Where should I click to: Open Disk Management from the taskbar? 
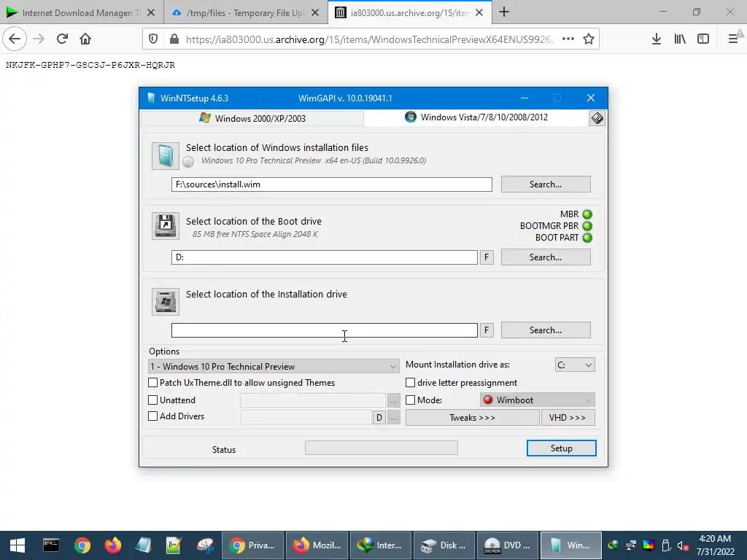444,545
